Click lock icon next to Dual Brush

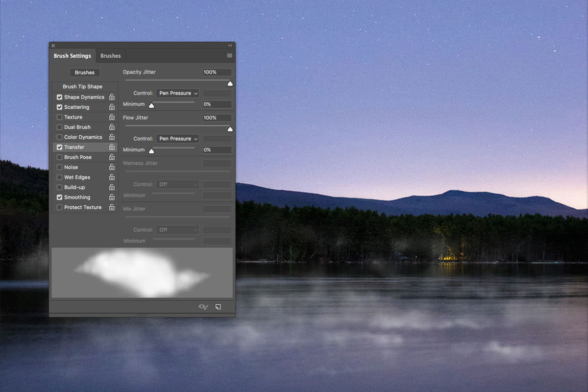tap(112, 127)
